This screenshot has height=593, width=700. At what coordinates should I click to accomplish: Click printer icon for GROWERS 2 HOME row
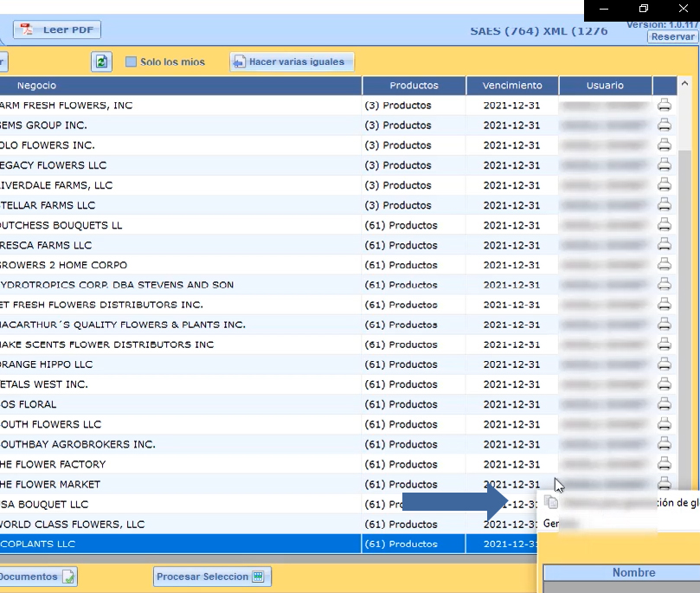[x=664, y=265]
